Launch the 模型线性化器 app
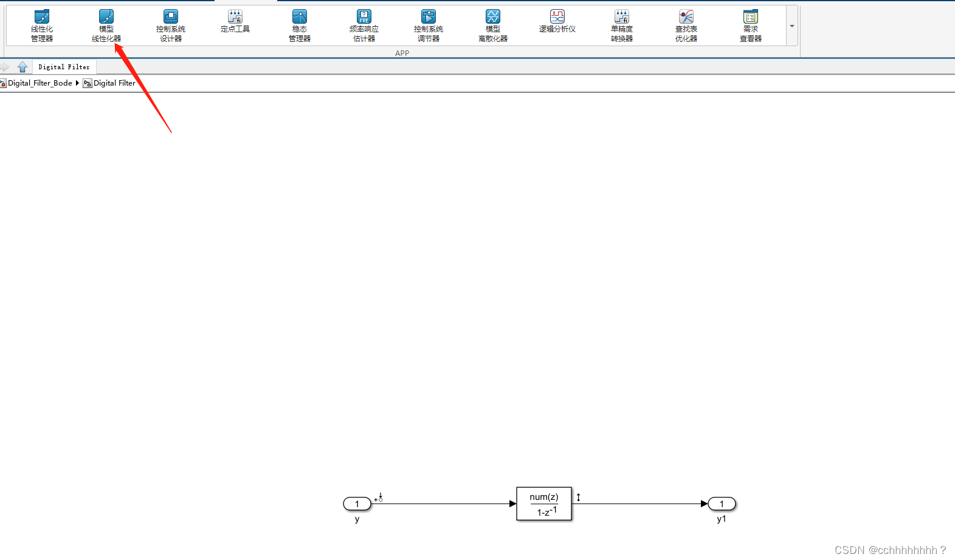955x560 pixels. coord(106,26)
